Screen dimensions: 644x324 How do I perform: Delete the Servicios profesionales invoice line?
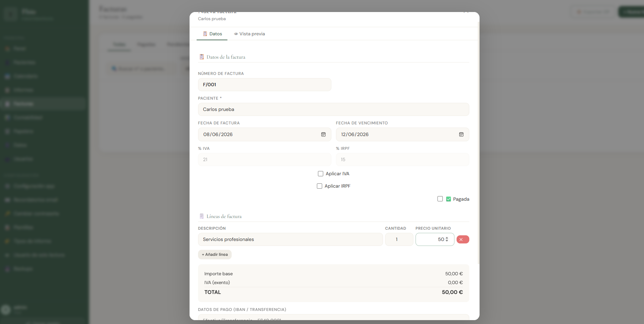tap(463, 240)
